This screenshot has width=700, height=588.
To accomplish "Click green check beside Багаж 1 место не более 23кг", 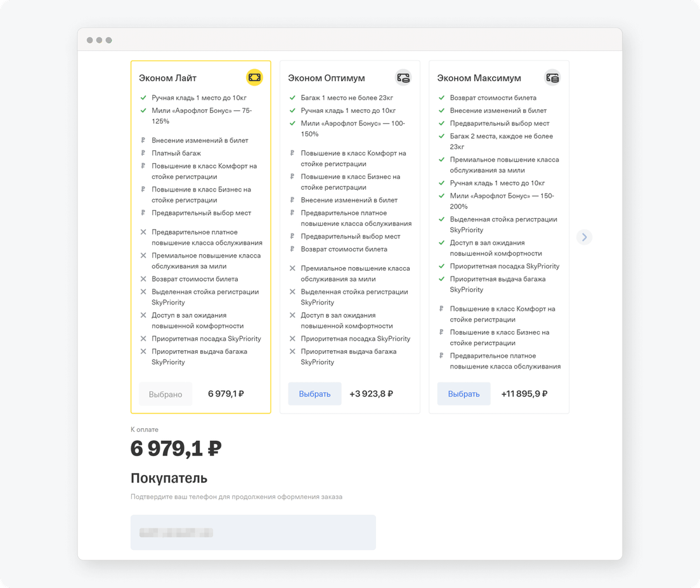I will coord(292,98).
